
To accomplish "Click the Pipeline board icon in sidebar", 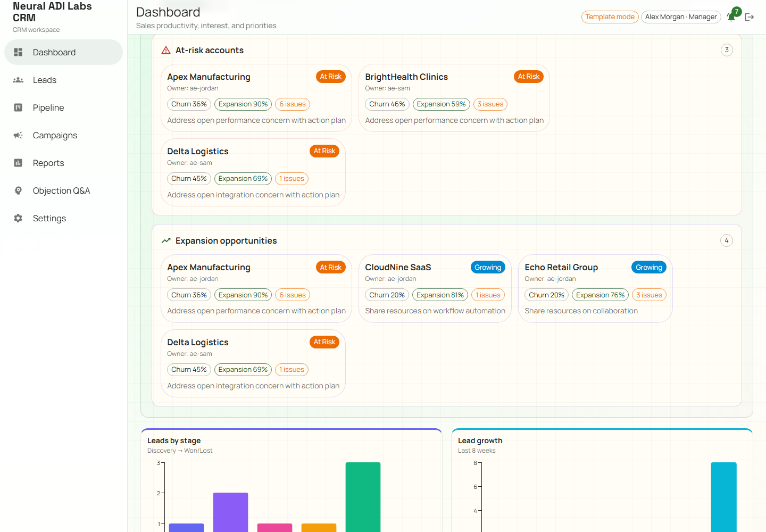I will pos(18,107).
